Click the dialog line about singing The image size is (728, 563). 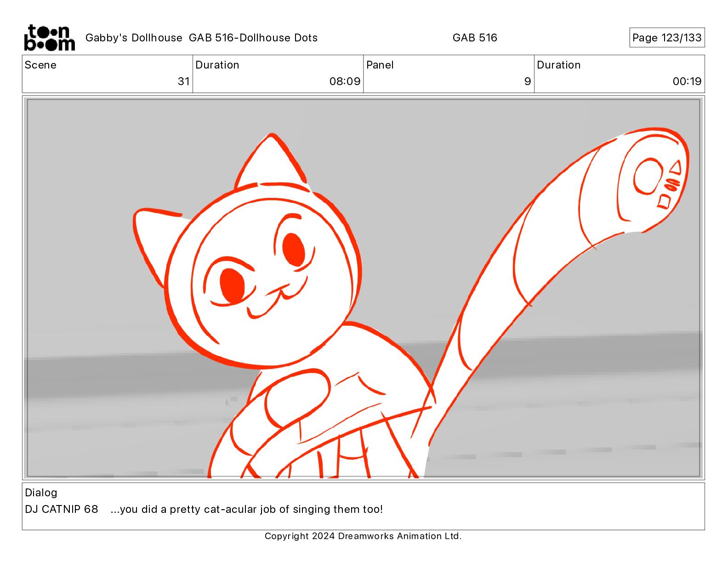pos(246,509)
